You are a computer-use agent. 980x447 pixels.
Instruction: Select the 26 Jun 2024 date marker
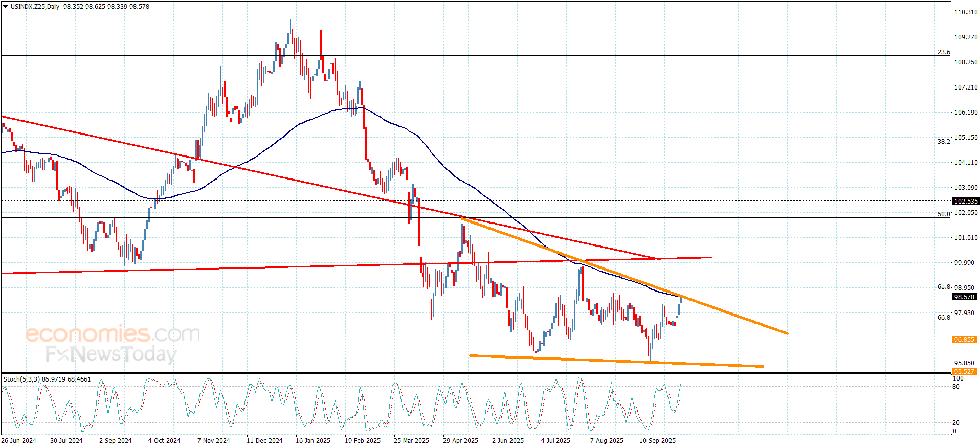pos(18,441)
